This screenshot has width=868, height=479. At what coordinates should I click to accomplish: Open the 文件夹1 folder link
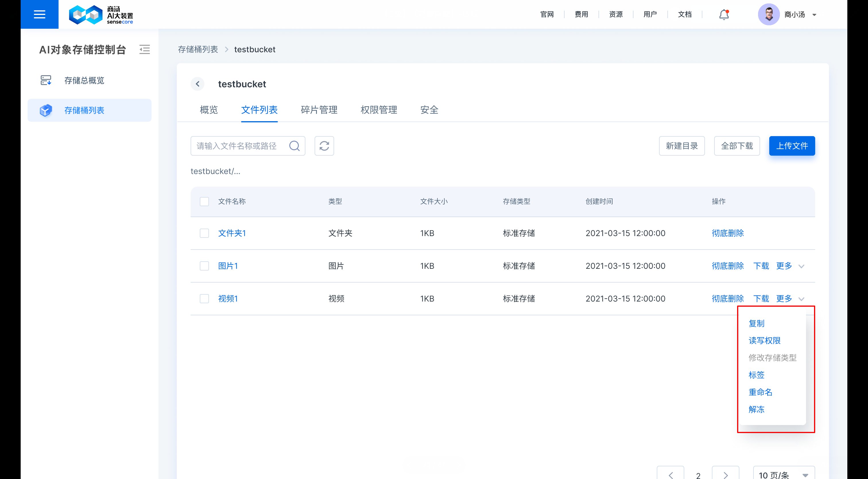click(x=232, y=233)
